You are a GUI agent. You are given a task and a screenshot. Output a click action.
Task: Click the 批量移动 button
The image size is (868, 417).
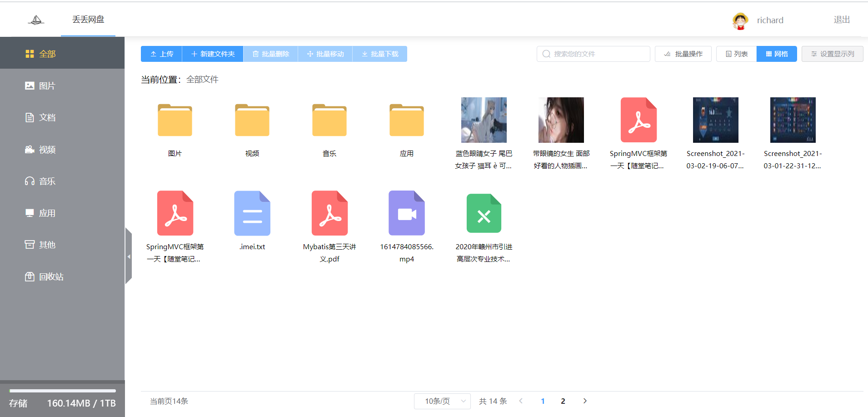(x=325, y=54)
